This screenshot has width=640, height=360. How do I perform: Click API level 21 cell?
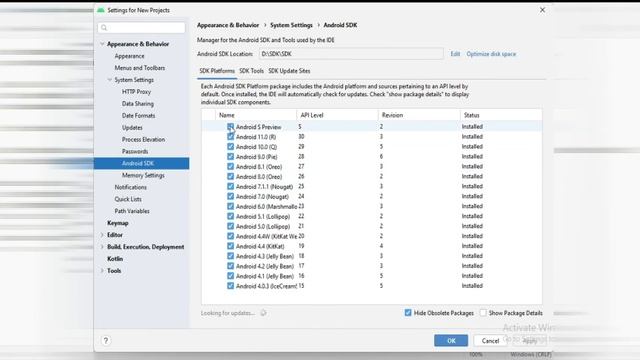(x=301, y=226)
